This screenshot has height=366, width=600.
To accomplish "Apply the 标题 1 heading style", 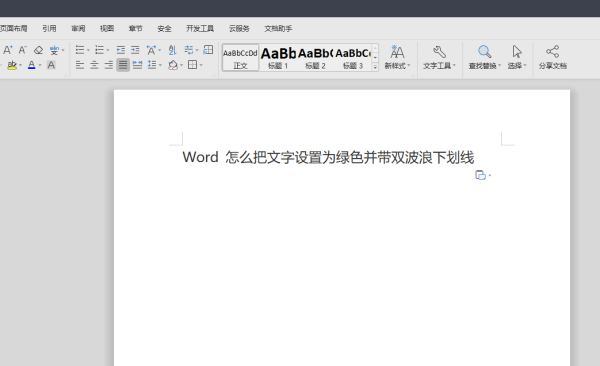I will pos(278,58).
